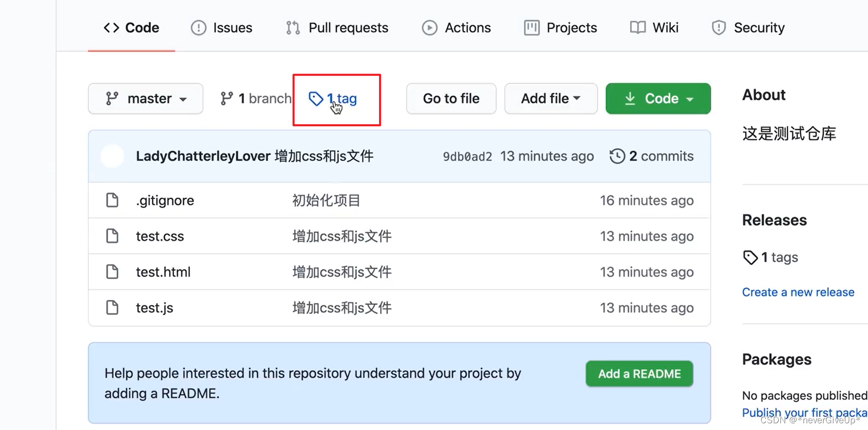Expand the Add file dropdown
The height and width of the screenshot is (430, 868).
tap(551, 98)
